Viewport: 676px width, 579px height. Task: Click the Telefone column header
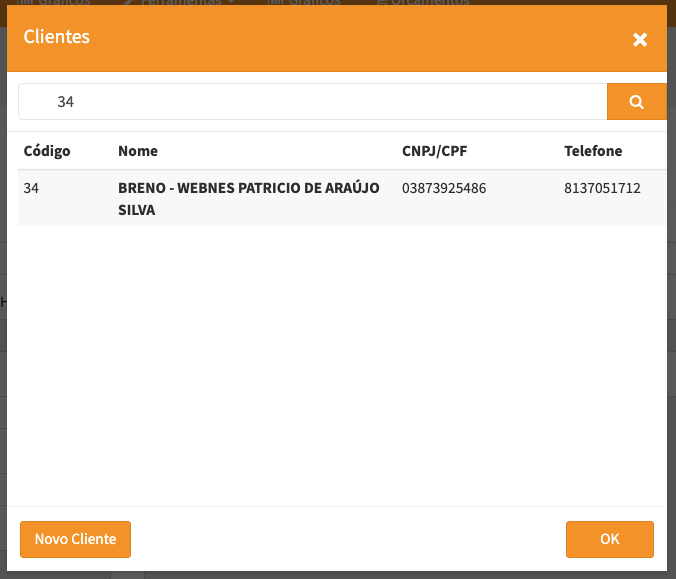pyautogui.click(x=593, y=151)
